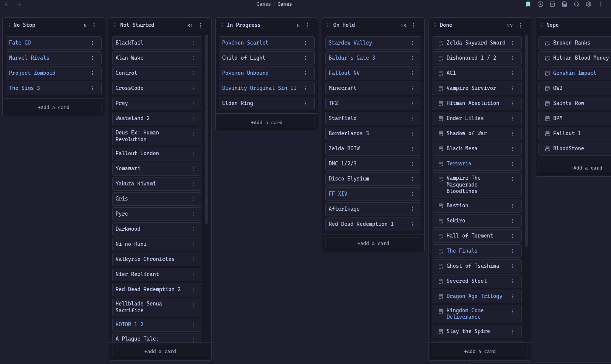Image resolution: width=611 pixels, height=364 pixels.
Task: Add a card to the No Stop list
Action: [x=54, y=108]
